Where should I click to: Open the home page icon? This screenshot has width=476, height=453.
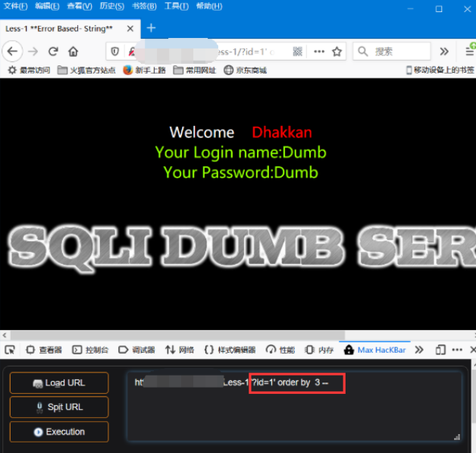[x=74, y=52]
